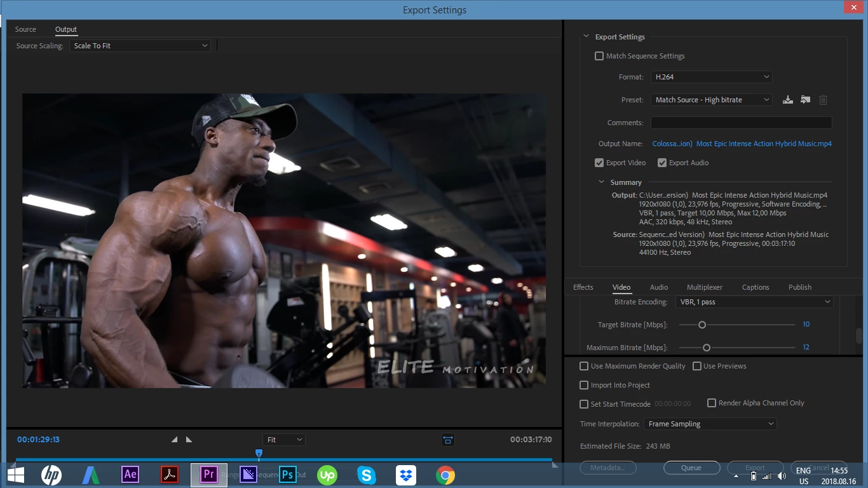Toggle Export Video checkbox
This screenshot has width=868, height=488.
(599, 163)
